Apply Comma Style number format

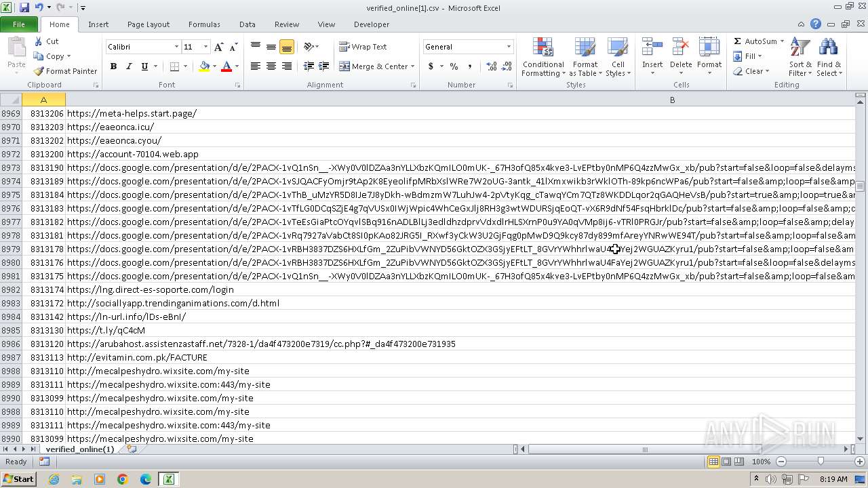(471, 66)
